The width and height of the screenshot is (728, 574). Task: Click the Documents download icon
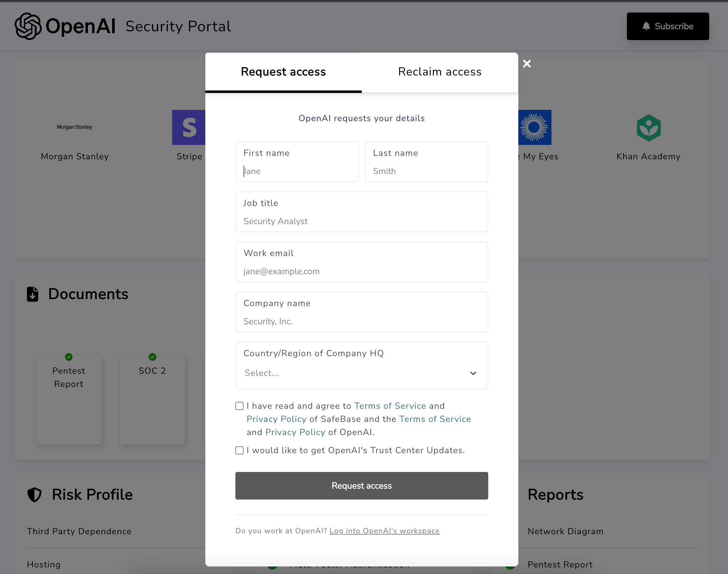33,294
